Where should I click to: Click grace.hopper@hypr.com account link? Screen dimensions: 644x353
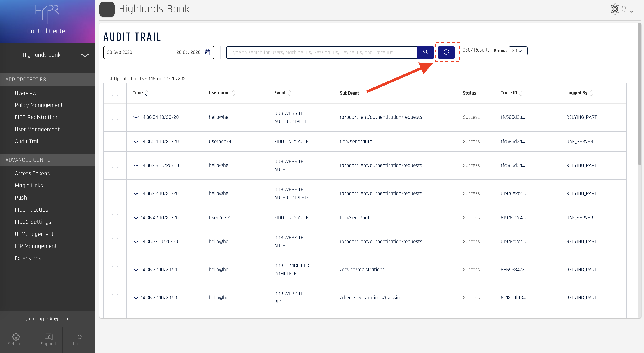tap(47, 319)
